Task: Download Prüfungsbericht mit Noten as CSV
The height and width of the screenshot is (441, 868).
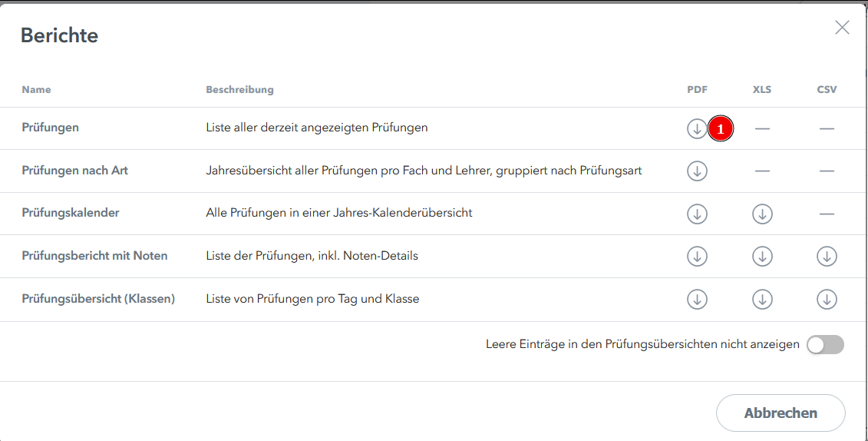Action: 827,257
